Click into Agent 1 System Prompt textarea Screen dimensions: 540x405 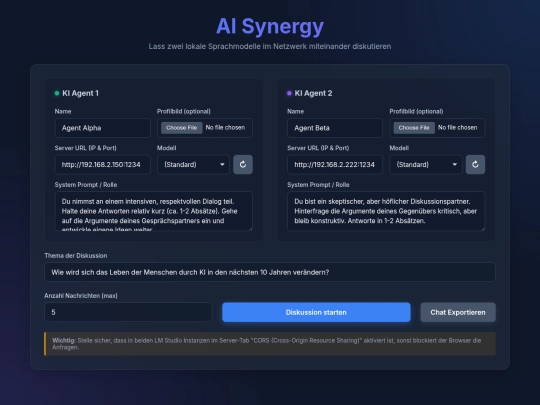click(154, 211)
